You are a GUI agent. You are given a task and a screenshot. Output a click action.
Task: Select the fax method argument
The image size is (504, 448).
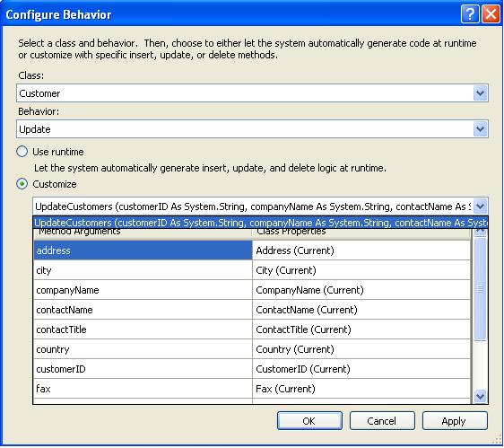tap(143, 389)
